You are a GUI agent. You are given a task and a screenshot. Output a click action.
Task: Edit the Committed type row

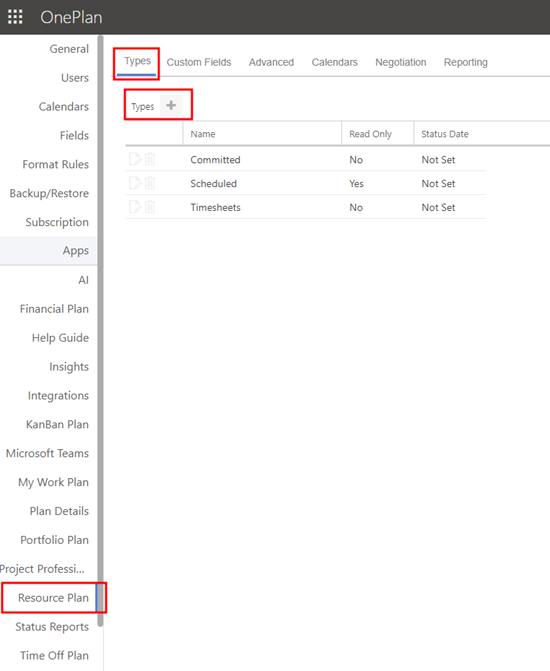[135, 159]
